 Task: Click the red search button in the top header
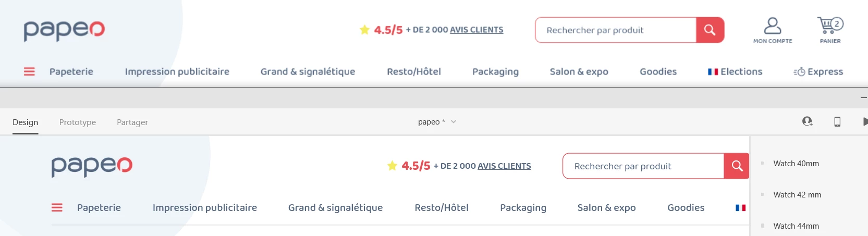pos(710,30)
